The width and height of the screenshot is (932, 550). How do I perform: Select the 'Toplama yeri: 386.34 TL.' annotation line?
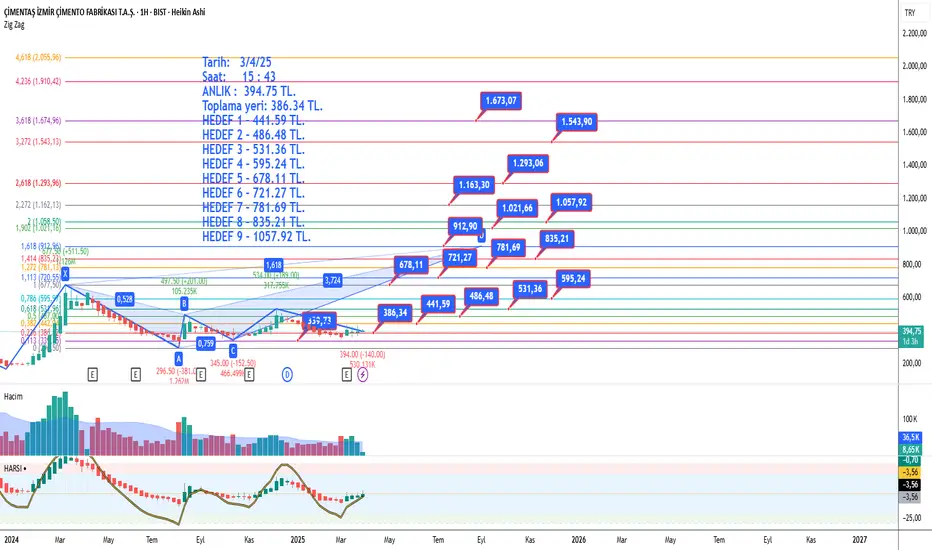point(262,106)
